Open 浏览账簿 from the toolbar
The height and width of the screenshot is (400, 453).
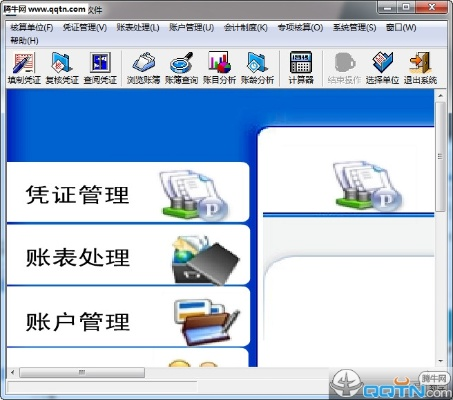pyautogui.click(x=143, y=68)
